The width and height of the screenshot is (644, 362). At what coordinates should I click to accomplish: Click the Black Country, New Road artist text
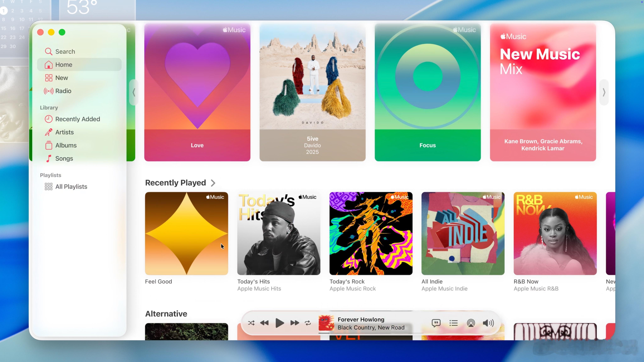[371, 328]
